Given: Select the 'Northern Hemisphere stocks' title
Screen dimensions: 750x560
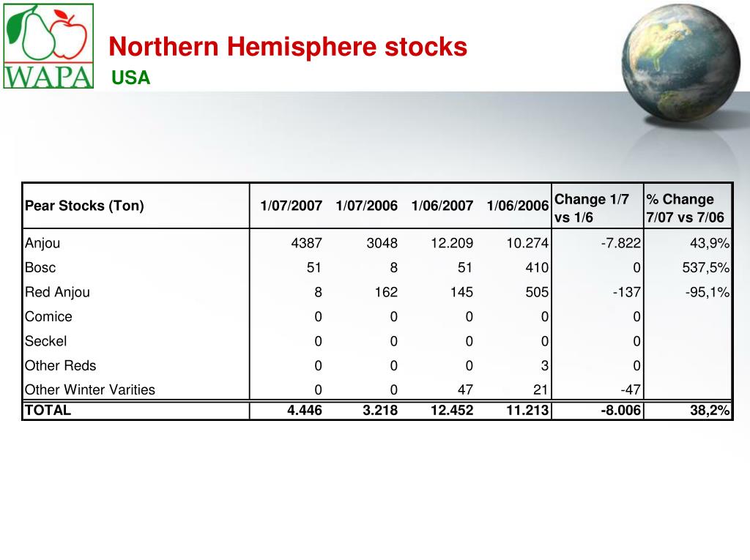Looking at the screenshot, I should pyautogui.click(x=287, y=47).
